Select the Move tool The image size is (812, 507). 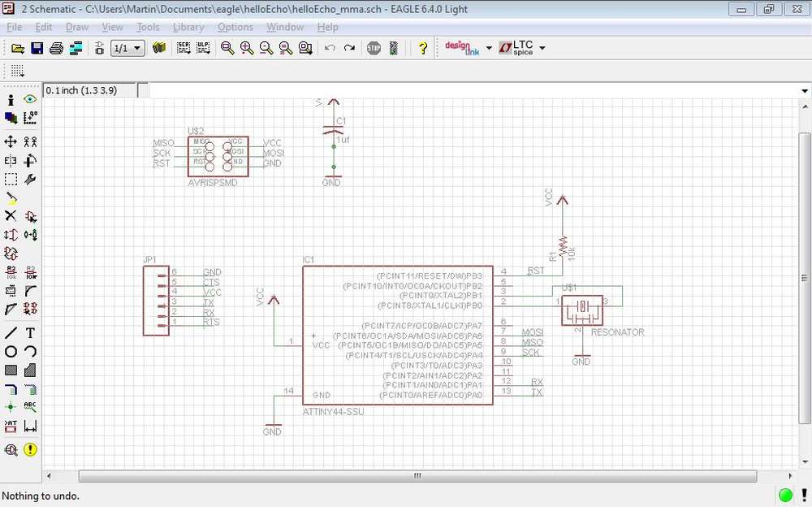tap(11, 141)
